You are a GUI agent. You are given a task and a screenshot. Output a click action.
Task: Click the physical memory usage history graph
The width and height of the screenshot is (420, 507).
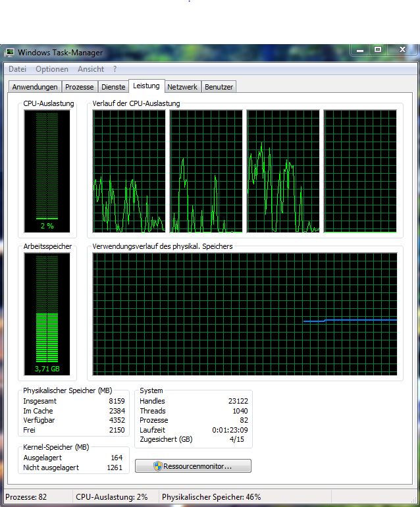click(245, 314)
